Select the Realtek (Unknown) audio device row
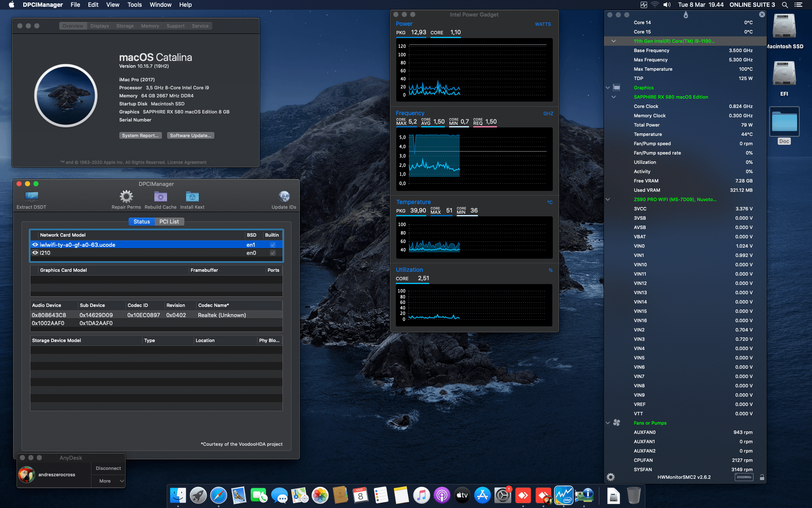The image size is (812, 508). (156, 315)
